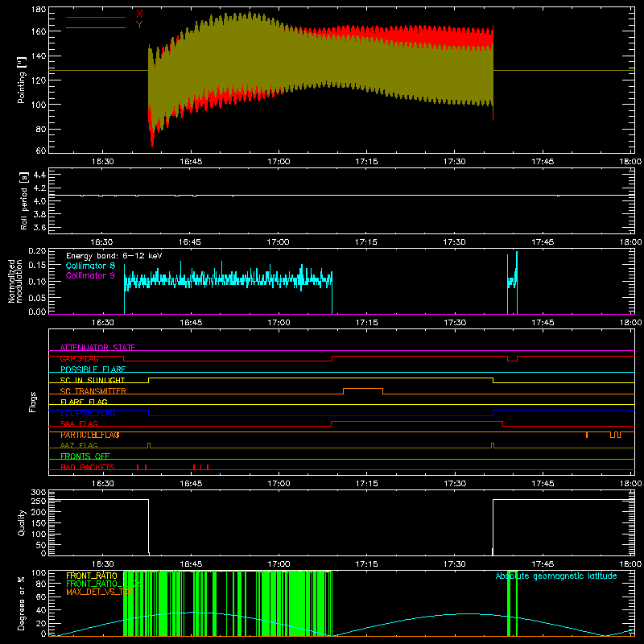Click the GAP_FLAG label
644x644 pixels.
79,358
